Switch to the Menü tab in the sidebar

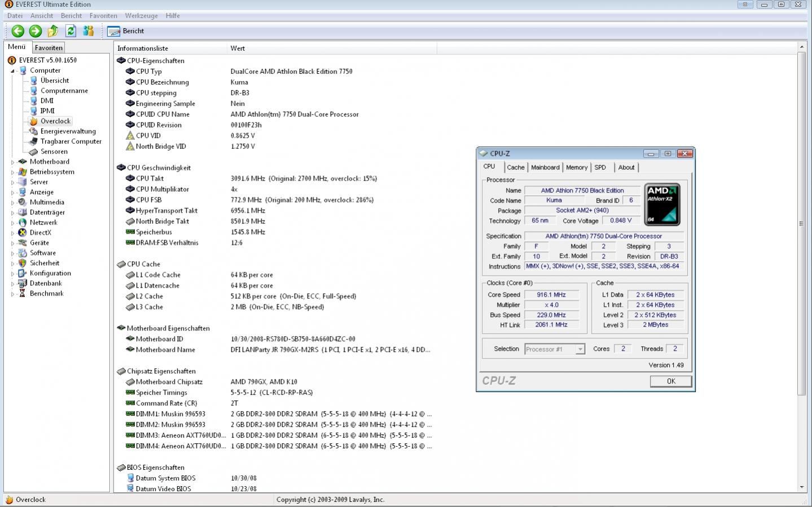[17, 47]
